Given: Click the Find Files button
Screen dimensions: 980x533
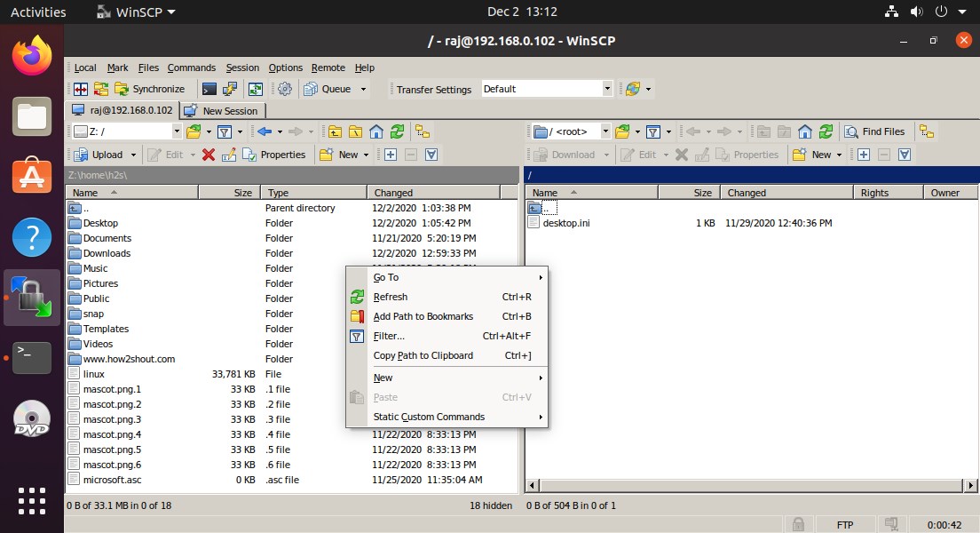Looking at the screenshot, I should click(875, 131).
